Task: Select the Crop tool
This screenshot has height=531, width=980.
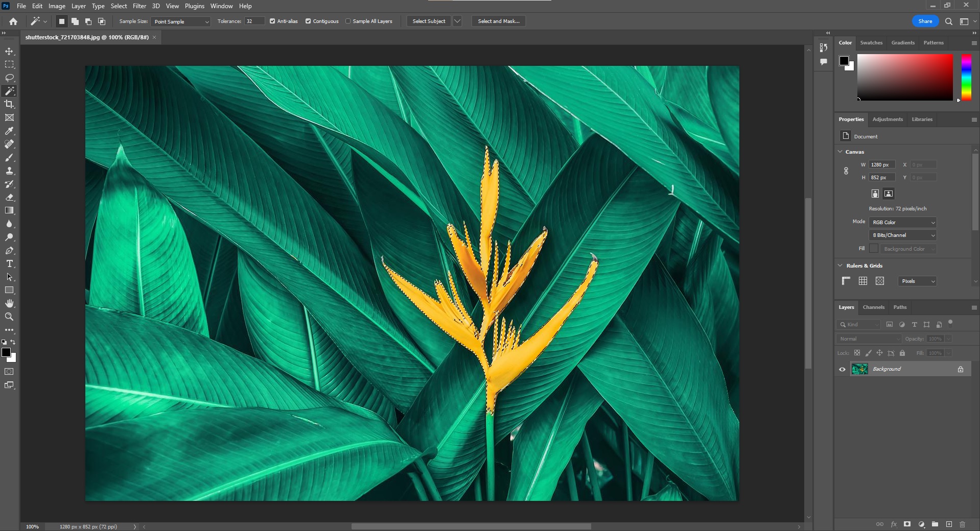Action: [x=9, y=104]
